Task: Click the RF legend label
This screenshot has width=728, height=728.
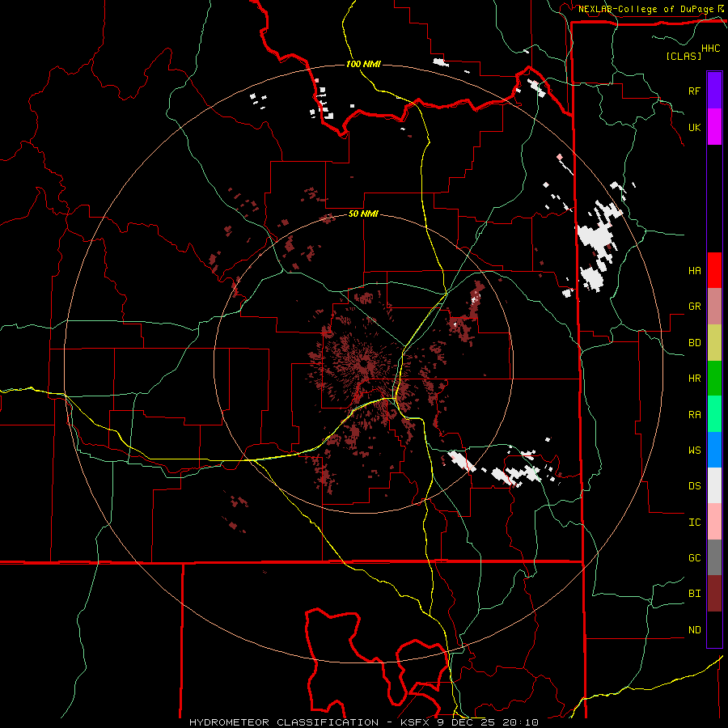Action: click(694, 91)
